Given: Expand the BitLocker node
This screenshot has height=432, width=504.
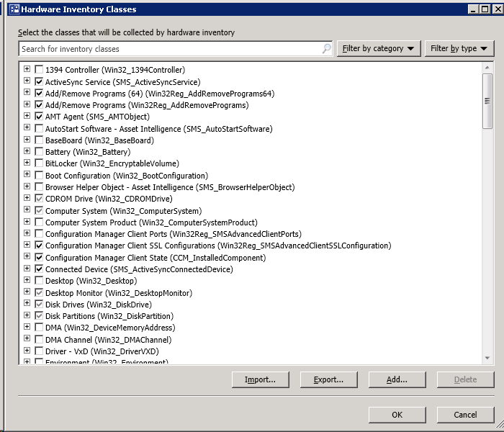Looking at the screenshot, I should point(27,163).
